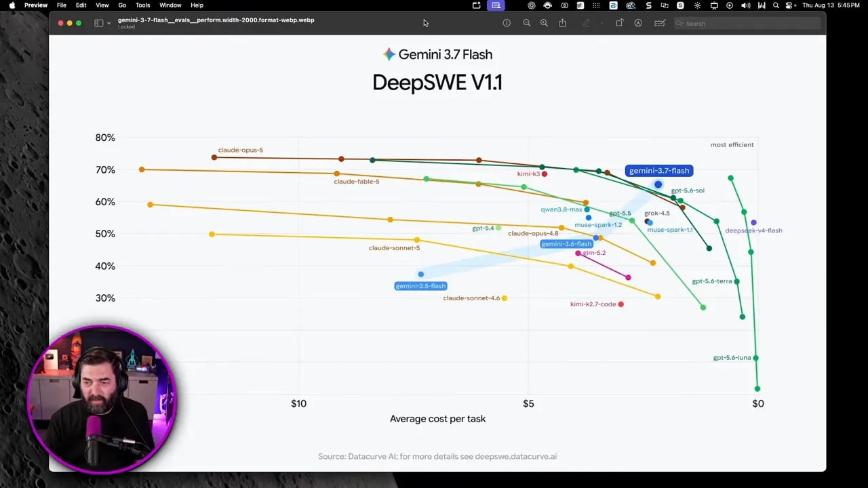
Task: Click the Datacurve AI source text
Action: click(437, 457)
